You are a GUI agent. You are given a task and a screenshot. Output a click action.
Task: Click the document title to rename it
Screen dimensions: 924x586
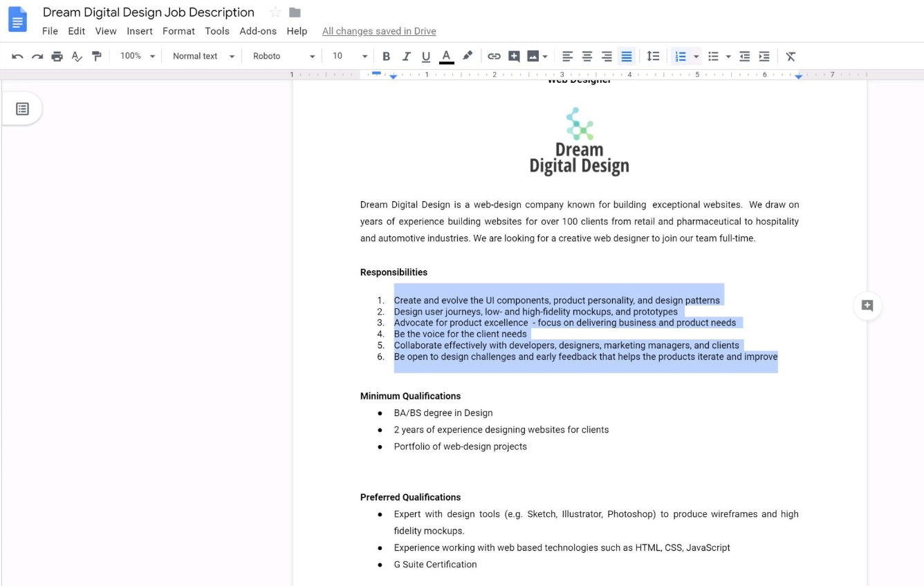point(149,12)
